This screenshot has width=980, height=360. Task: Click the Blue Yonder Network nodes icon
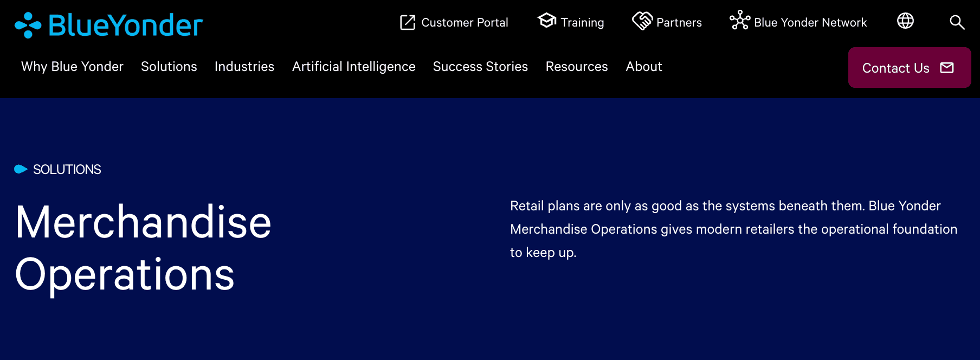coord(740,20)
